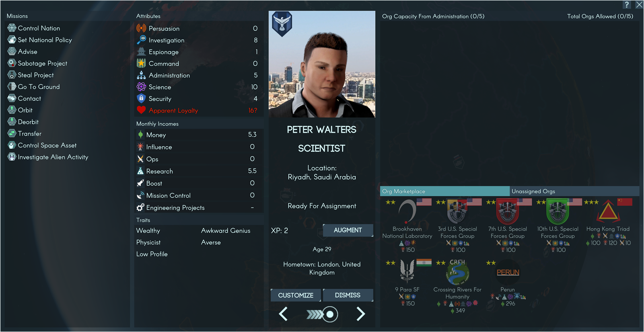Click the DISMISS button
The height and width of the screenshot is (332, 644).
coord(348,295)
